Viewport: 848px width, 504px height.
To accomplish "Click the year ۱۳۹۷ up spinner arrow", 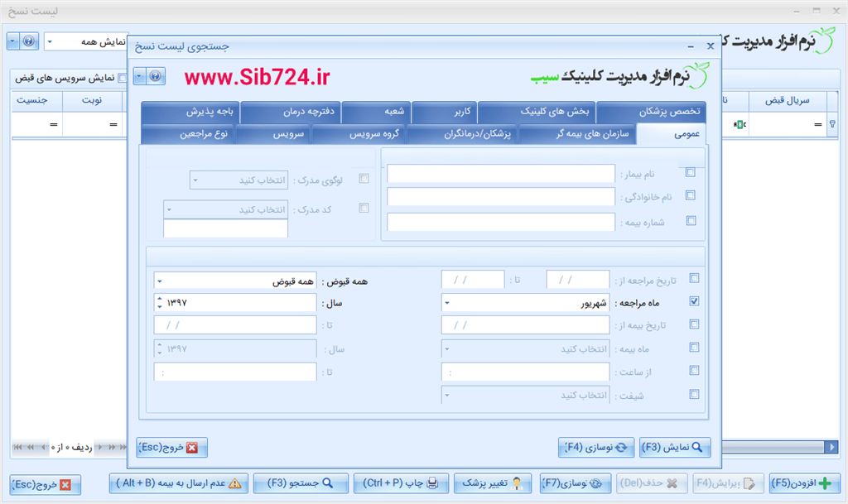I will click(x=159, y=299).
